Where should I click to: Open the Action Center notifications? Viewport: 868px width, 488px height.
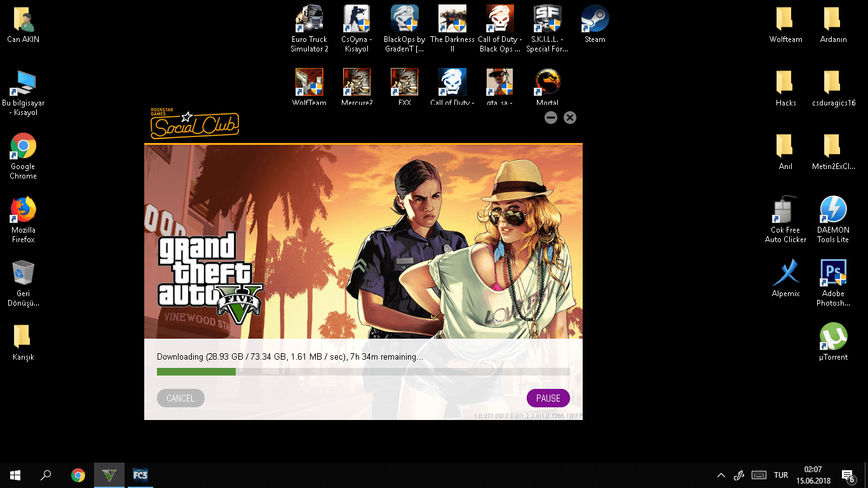point(848,475)
